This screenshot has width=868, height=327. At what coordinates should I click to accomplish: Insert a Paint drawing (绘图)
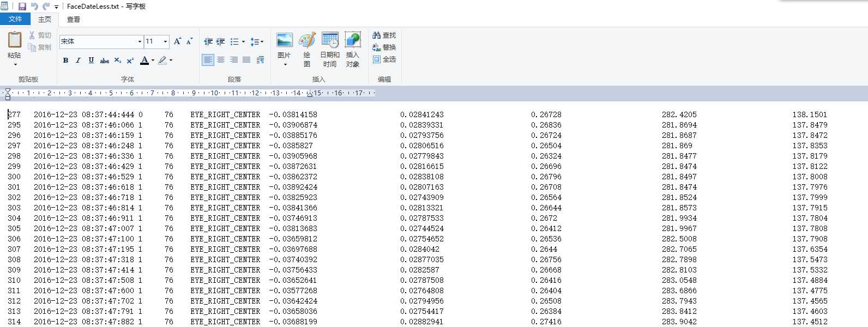click(307, 50)
